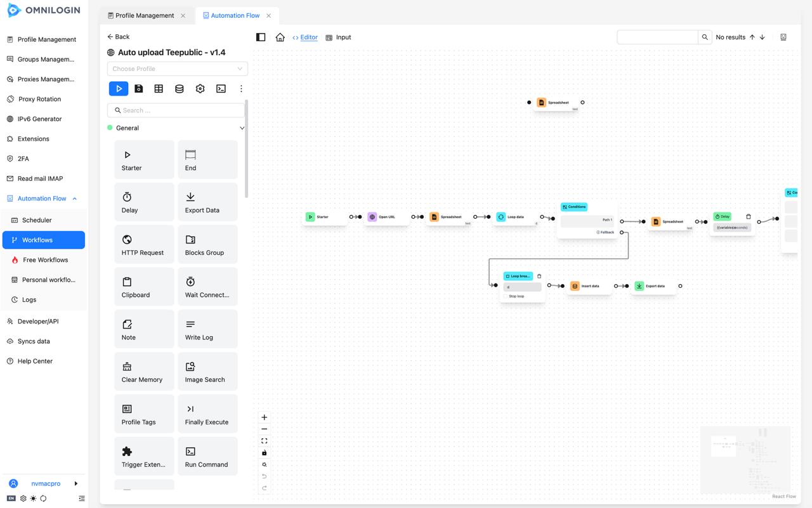Open the Choose Profile dropdown
812x508 pixels.
pyautogui.click(x=178, y=68)
